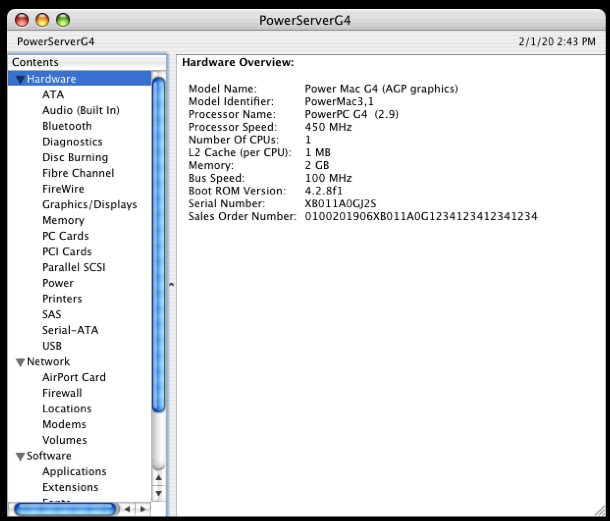Select Modems entry

(x=64, y=424)
